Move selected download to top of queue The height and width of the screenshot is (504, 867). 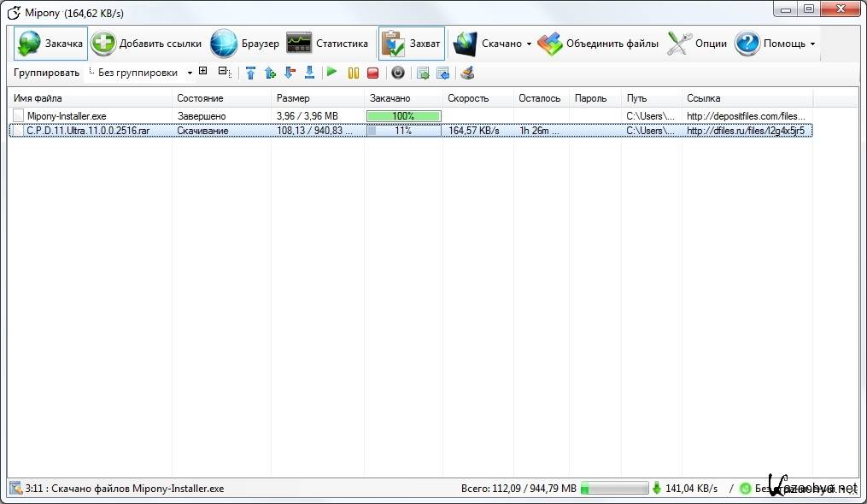click(250, 73)
